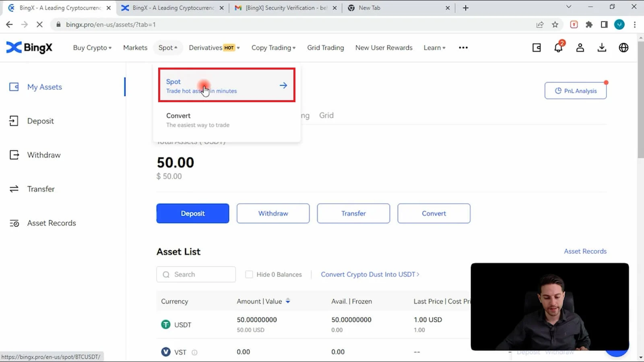The image size is (644, 362).
Task: Click the VST info icon
Action: click(194, 352)
